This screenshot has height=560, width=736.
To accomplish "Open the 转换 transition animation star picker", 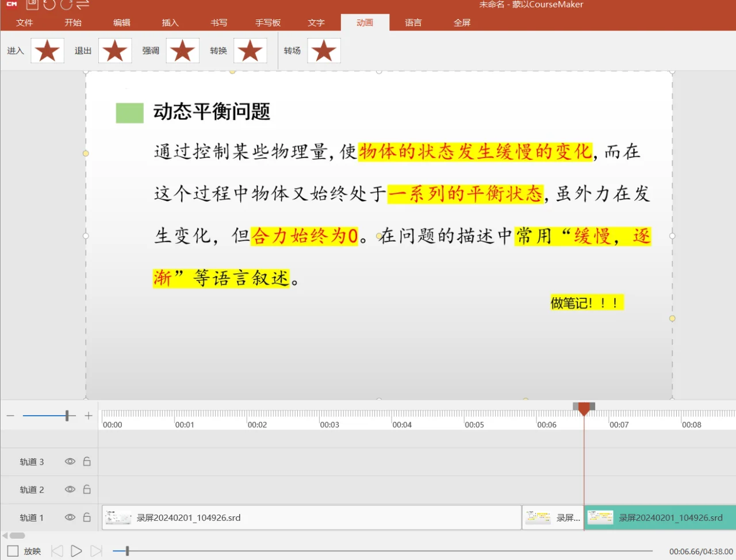I will (250, 51).
